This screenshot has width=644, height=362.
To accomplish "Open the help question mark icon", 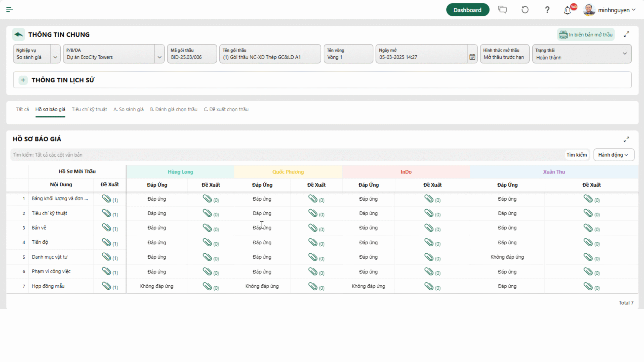I will (547, 10).
